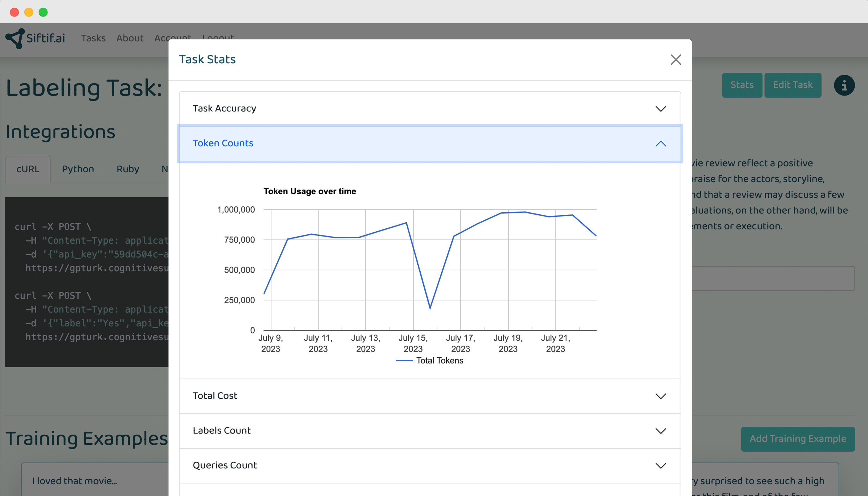Click the Stats button icon

point(742,85)
